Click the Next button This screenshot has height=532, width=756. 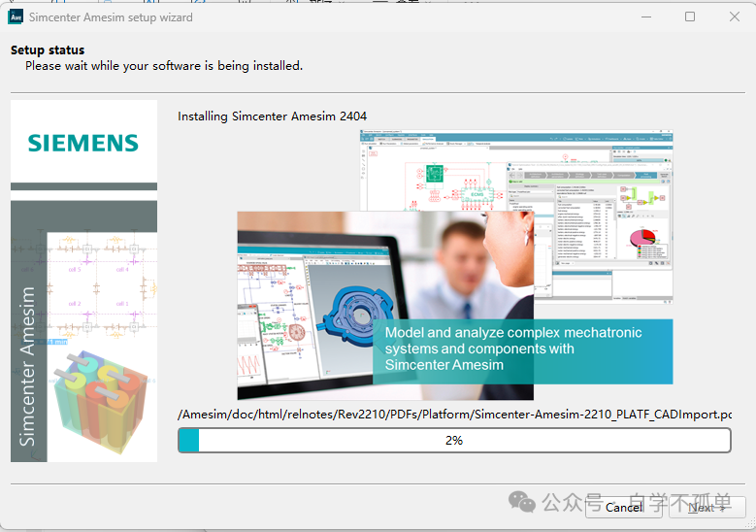pyautogui.click(x=707, y=508)
